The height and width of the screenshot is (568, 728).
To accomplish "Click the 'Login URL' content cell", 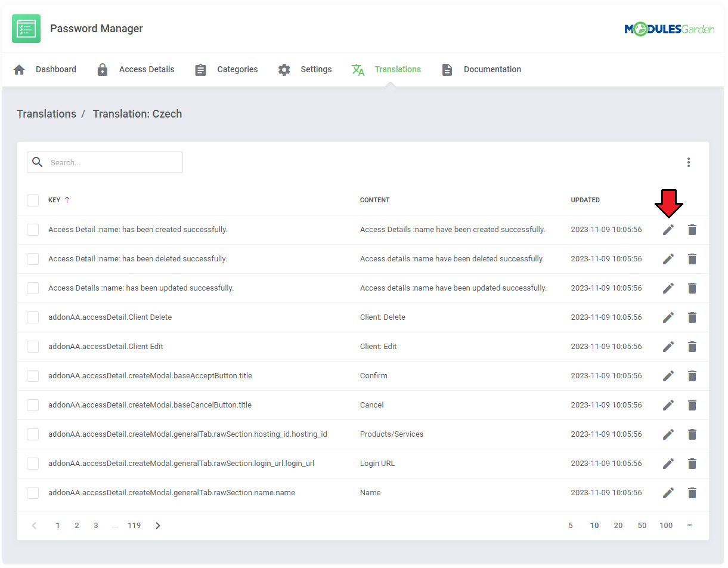I will click(377, 464).
